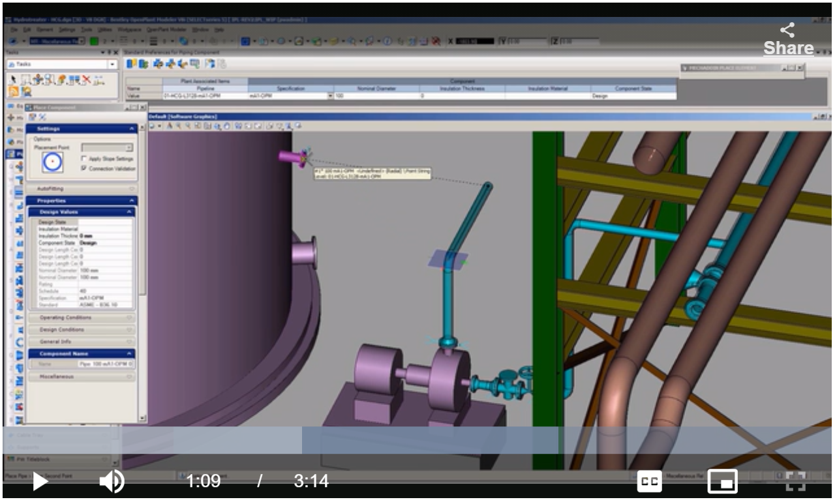Screen dimensions: 835x504
Task: Disable Connection Validation checkbox
Action: pos(84,168)
